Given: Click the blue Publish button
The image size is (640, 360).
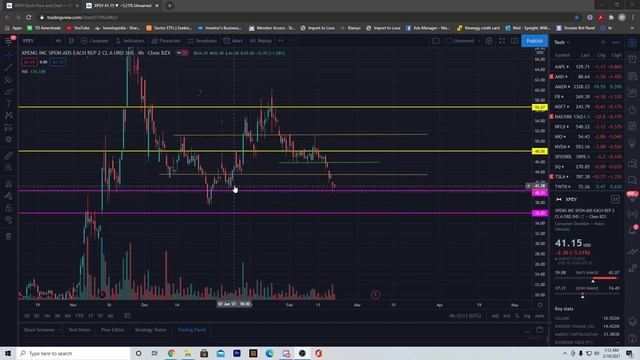Looking at the screenshot, I should 534,41.
